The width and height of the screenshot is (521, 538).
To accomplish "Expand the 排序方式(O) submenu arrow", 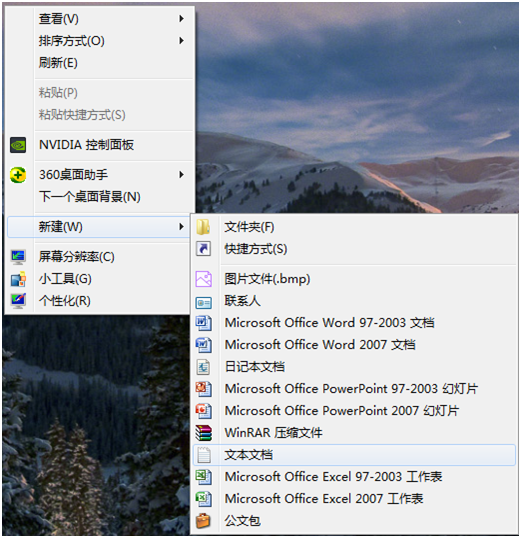I will coord(181,41).
